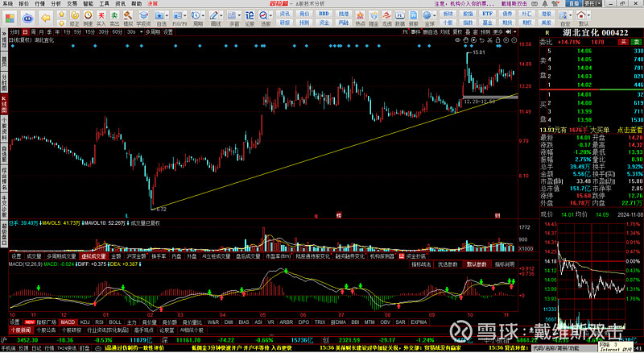Expand the left sidebar double chevron
Viewport: 644px width, 353px height.
(4, 33)
